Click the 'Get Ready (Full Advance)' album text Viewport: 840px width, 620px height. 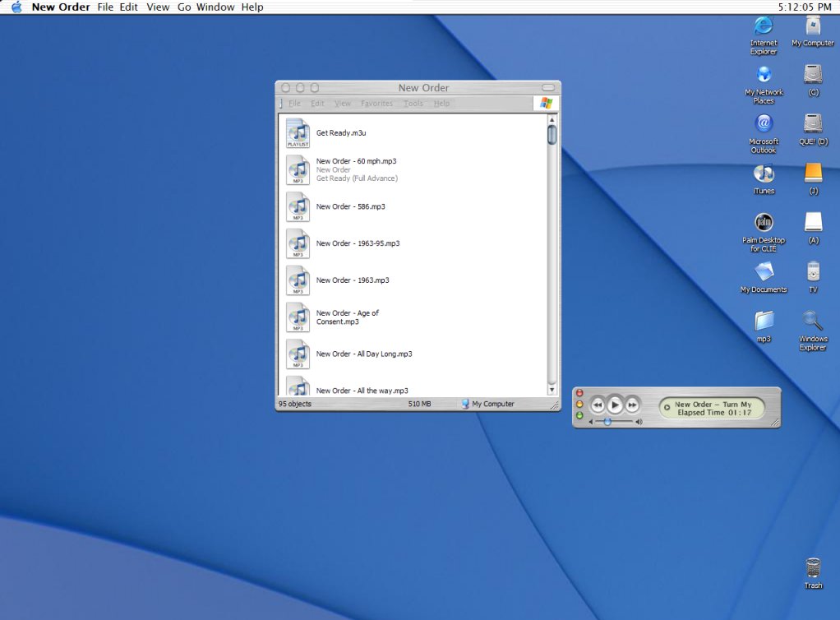(x=357, y=178)
